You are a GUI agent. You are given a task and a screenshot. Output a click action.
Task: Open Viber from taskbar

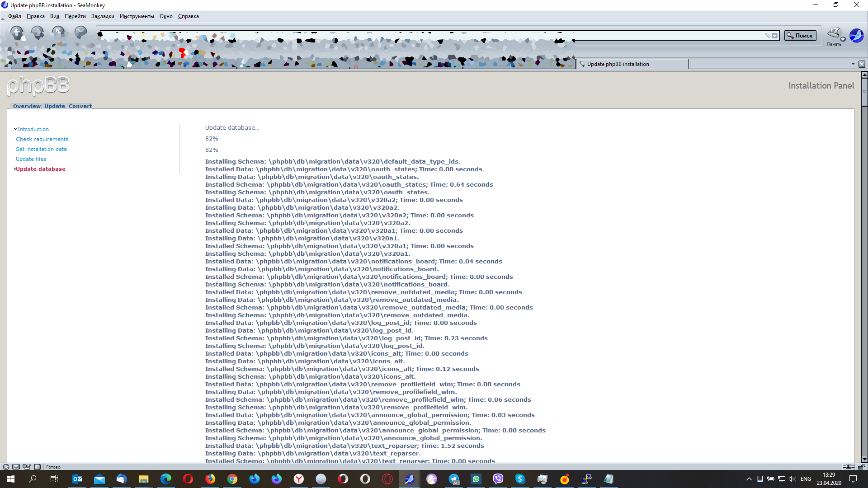pyautogui.click(x=498, y=479)
